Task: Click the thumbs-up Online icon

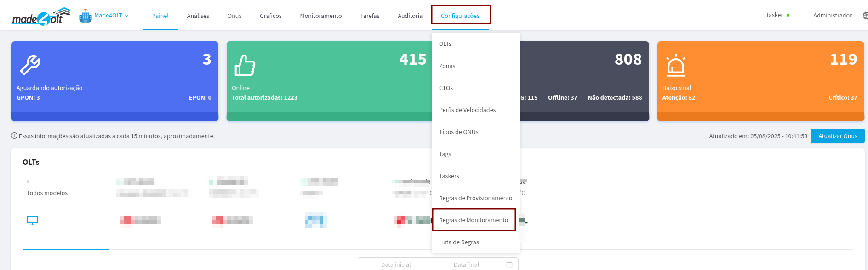Action: [x=245, y=65]
